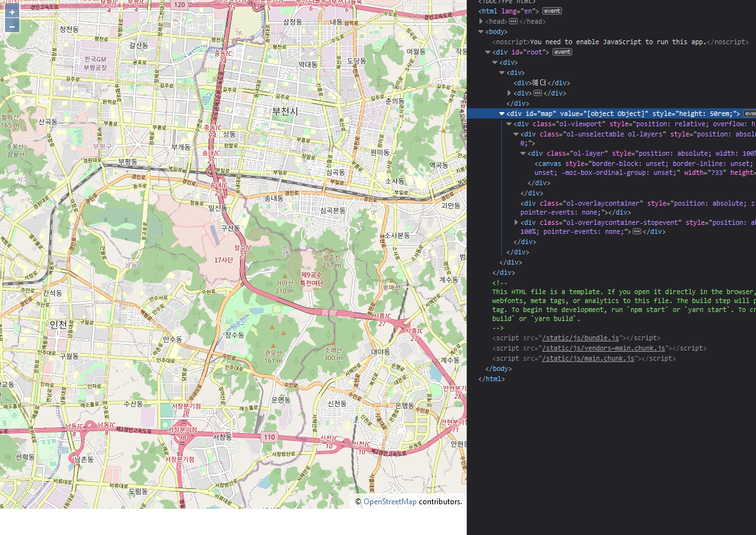Viewport: 756px width, 535px height.
Task: Click the 장수동 label on the map
Action: [234, 335]
